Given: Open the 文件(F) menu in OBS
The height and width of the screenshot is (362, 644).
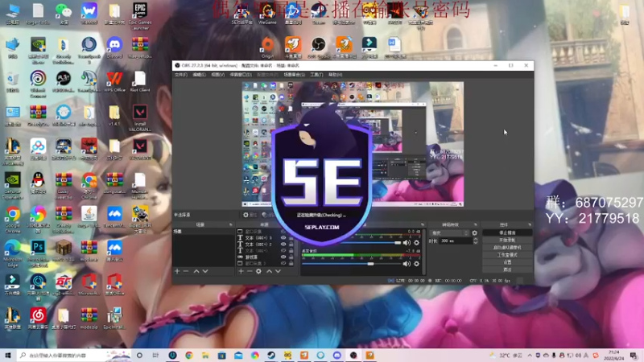Looking at the screenshot, I should click(x=180, y=75).
